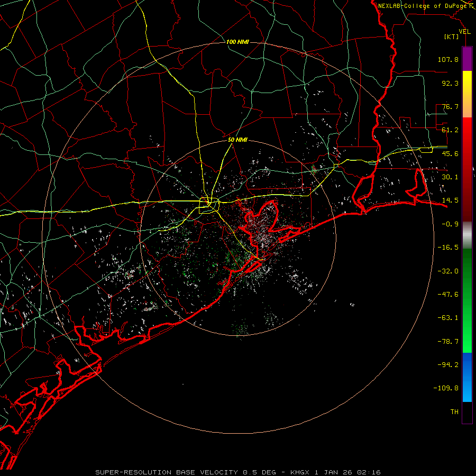Viewport: 476px width, 476px height.
Task: Select the 30.1 legend value
Action: click(450, 177)
